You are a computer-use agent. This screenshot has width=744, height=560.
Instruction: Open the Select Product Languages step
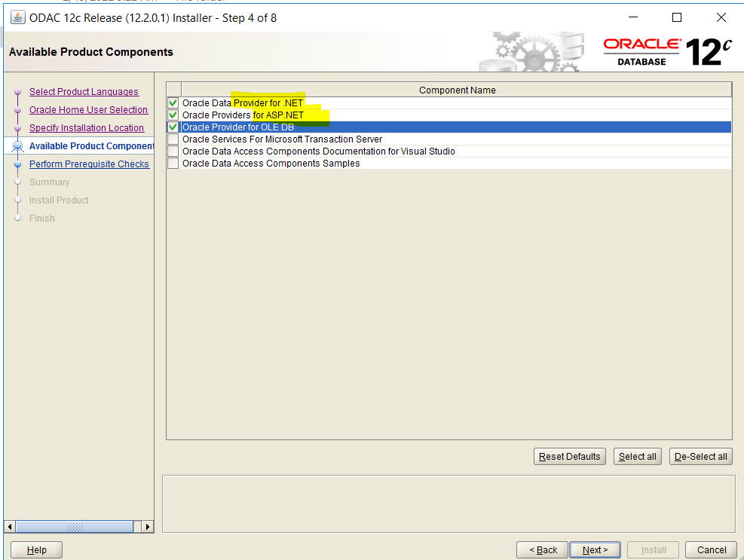pyautogui.click(x=84, y=92)
